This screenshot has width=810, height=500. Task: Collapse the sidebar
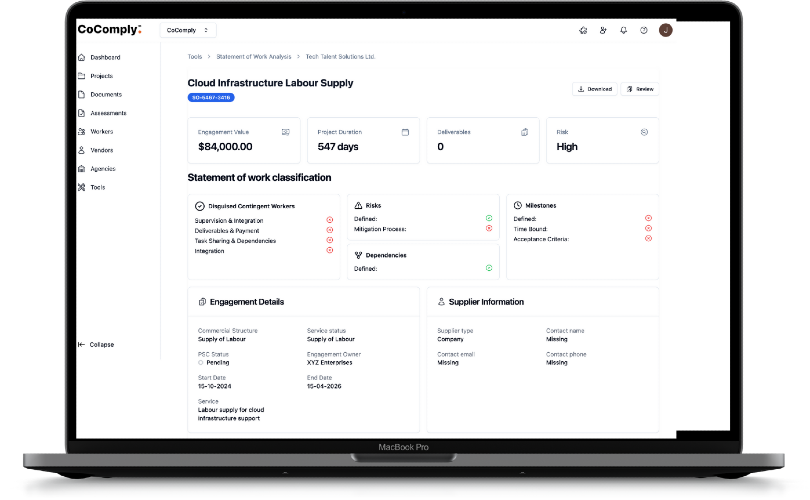[96, 345]
